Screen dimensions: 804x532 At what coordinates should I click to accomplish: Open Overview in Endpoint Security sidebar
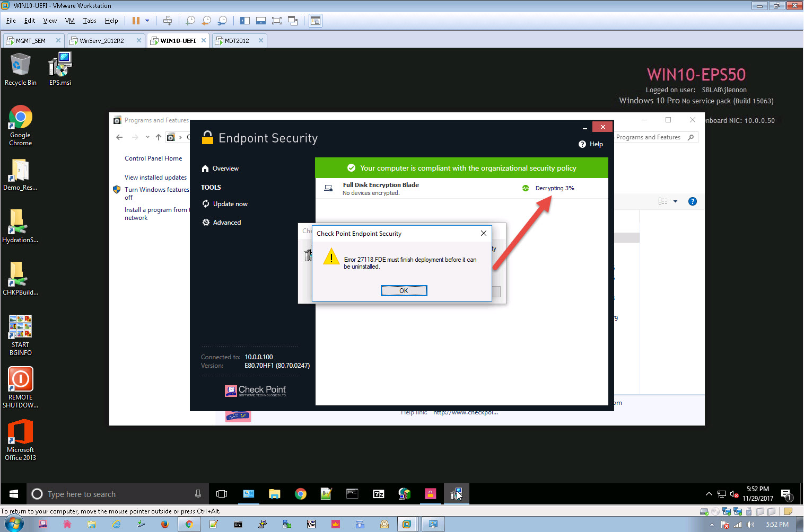[220, 169]
